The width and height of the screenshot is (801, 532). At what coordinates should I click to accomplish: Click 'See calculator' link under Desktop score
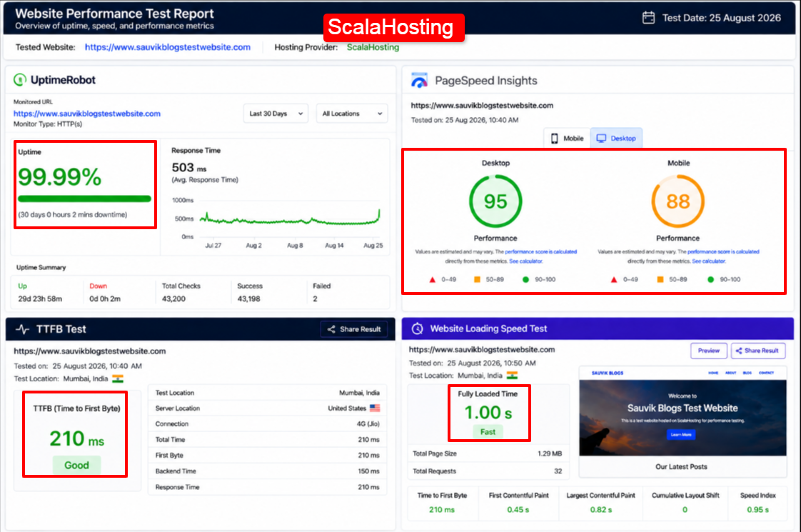pos(525,261)
